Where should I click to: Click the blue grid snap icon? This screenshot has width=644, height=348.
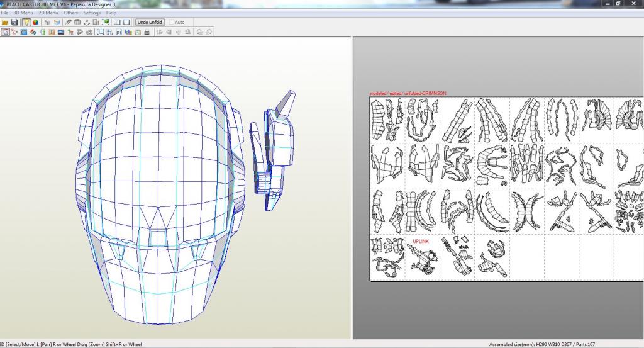pos(109,32)
